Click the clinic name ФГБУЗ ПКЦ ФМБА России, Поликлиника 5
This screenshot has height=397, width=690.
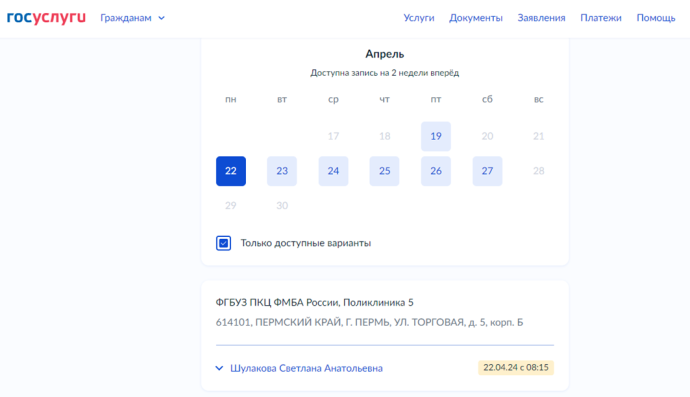point(314,302)
